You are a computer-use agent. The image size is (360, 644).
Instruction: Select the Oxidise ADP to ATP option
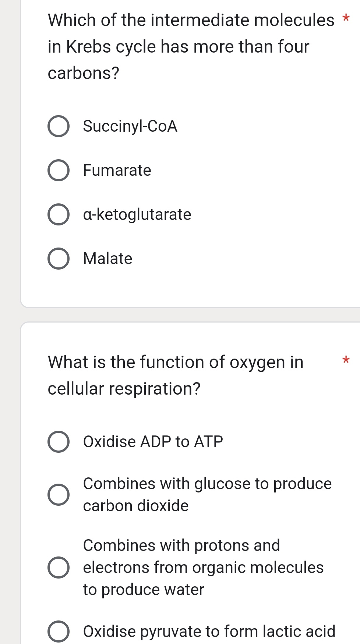(59, 442)
